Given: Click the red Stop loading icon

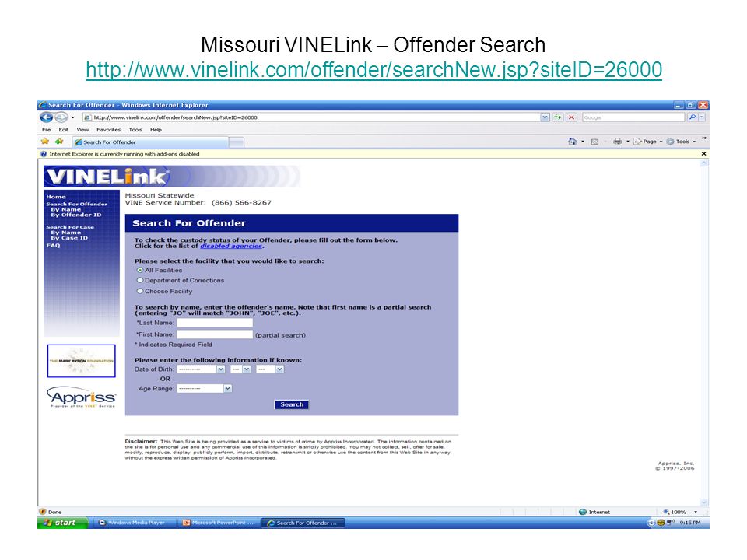Looking at the screenshot, I should point(571,117).
